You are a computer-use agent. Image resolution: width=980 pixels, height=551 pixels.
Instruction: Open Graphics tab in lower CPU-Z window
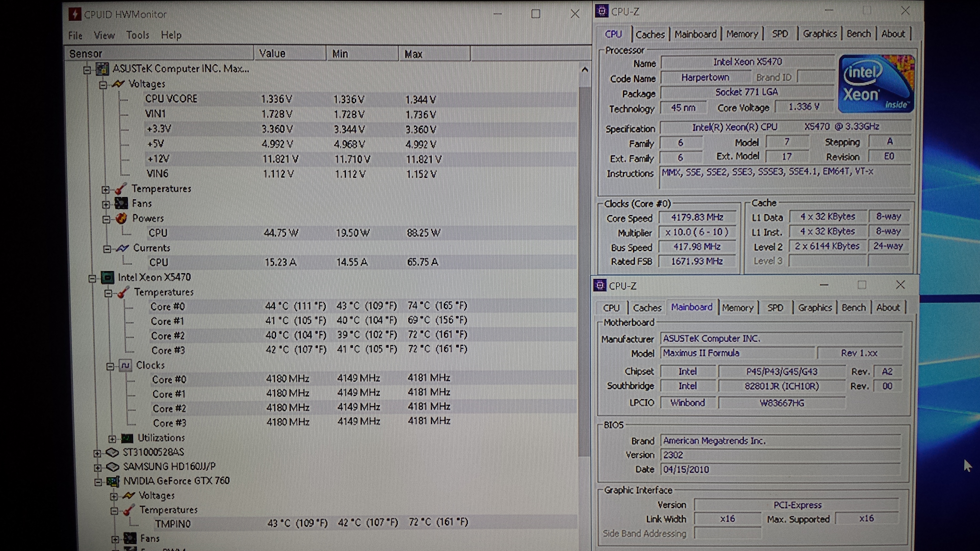(x=815, y=307)
